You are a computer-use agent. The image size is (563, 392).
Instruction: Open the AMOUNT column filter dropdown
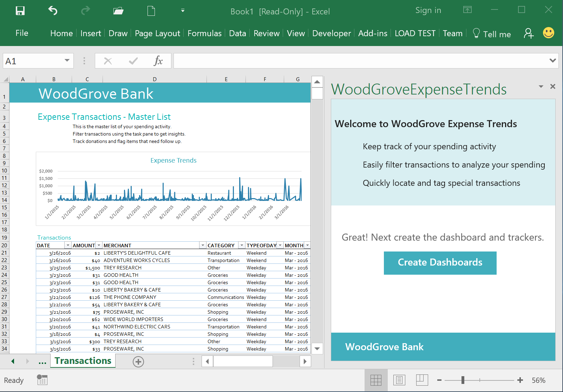[x=99, y=245]
